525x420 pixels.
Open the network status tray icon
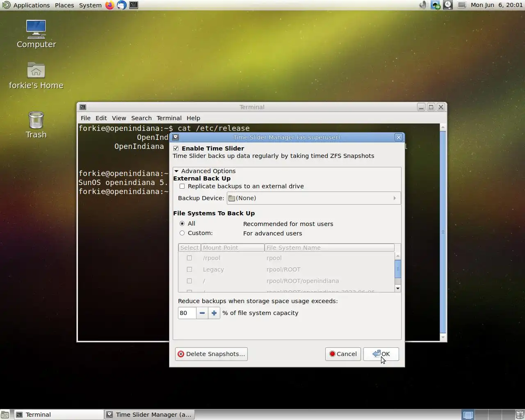coord(435,5)
